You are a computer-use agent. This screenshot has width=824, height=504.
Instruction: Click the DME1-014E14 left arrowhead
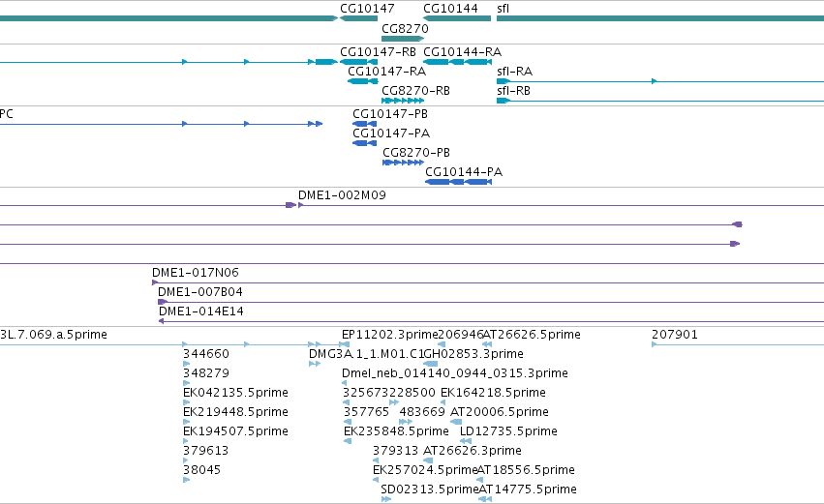click(x=162, y=321)
